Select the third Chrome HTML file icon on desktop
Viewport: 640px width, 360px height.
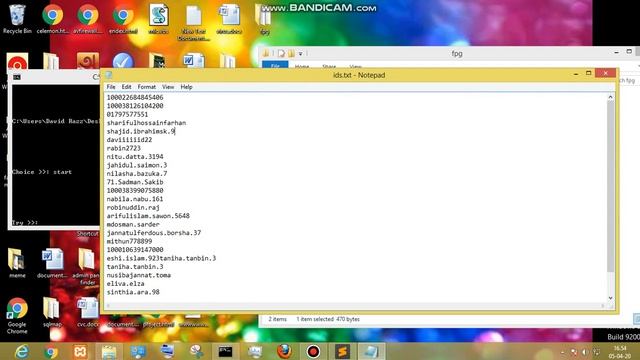coord(123,19)
